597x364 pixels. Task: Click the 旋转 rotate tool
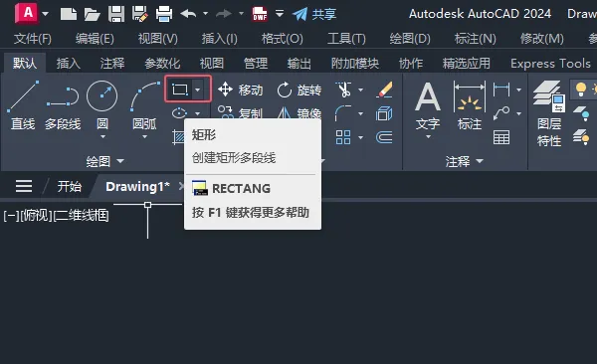(x=299, y=91)
